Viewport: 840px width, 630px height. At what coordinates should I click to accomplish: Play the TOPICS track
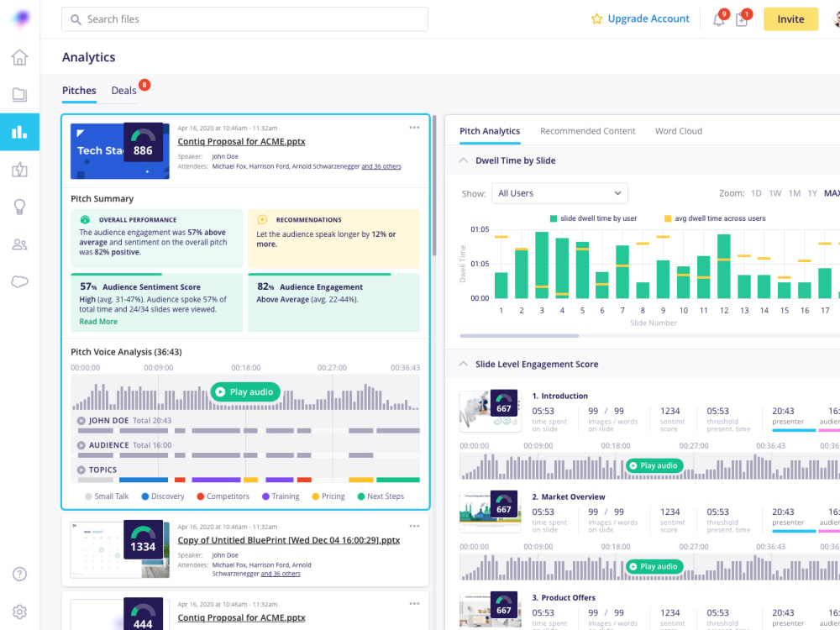pos(81,470)
